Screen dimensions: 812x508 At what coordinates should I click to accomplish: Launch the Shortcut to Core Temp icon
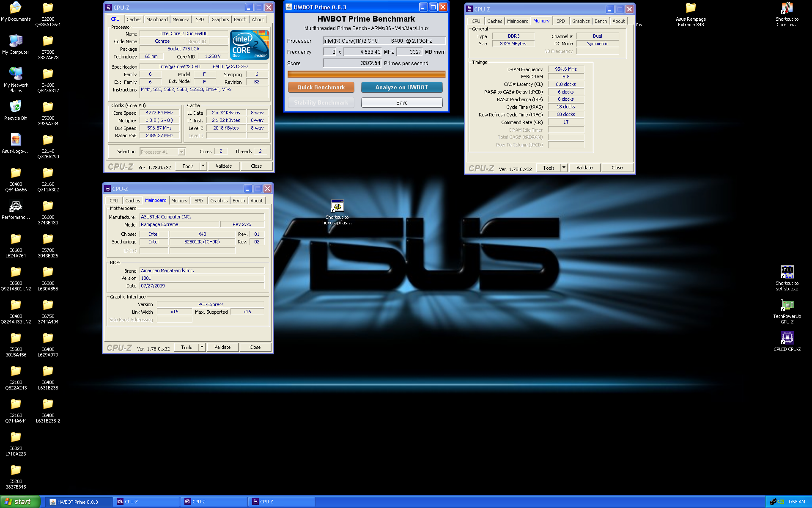[787, 14]
